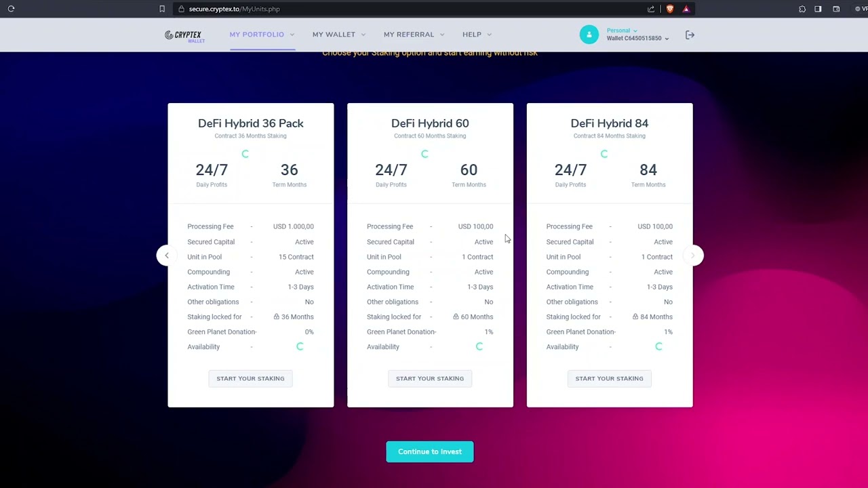
Task: Click the '60' Term Months number
Action: click(469, 169)
